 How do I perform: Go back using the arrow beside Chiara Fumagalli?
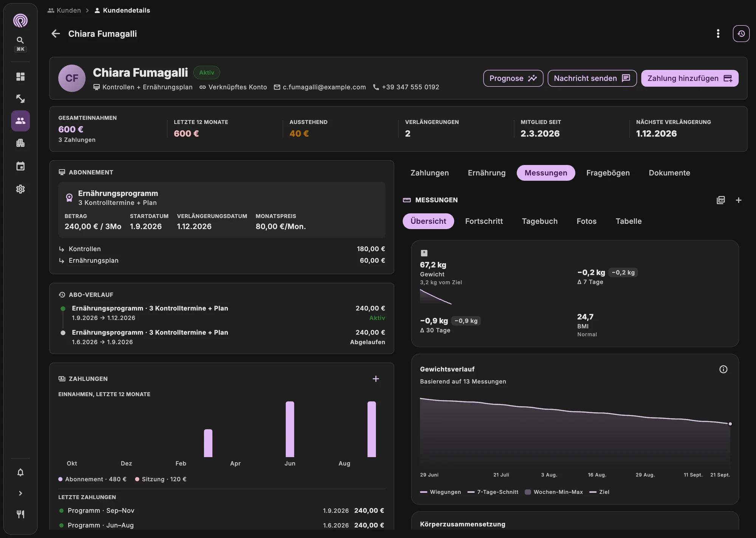[x=56, y=34]
